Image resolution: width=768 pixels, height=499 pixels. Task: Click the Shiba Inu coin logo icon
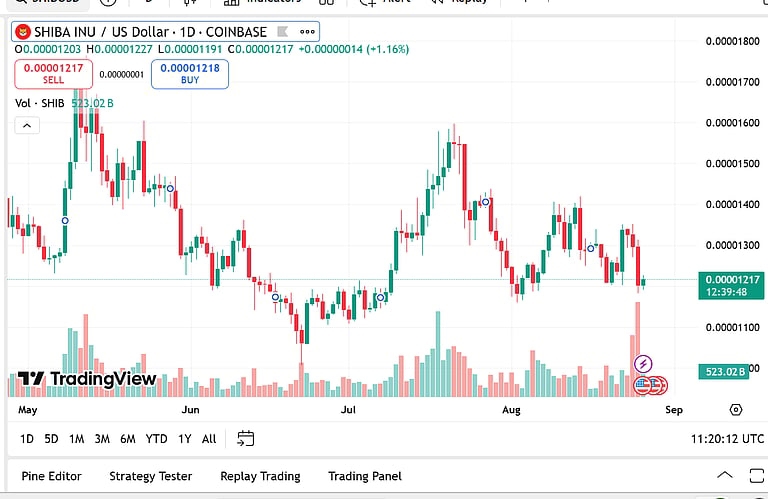pyautogui.click(x=23, y=32)
